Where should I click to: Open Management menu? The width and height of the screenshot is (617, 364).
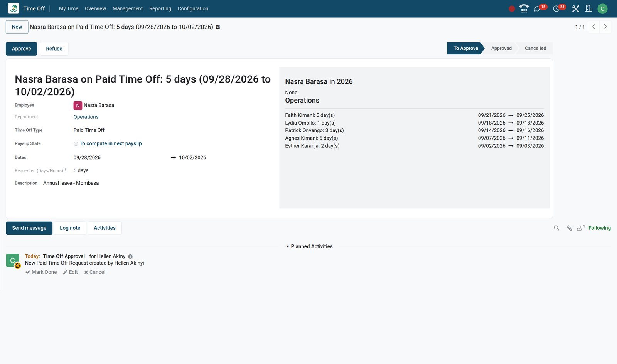click(x=128, y=8)
